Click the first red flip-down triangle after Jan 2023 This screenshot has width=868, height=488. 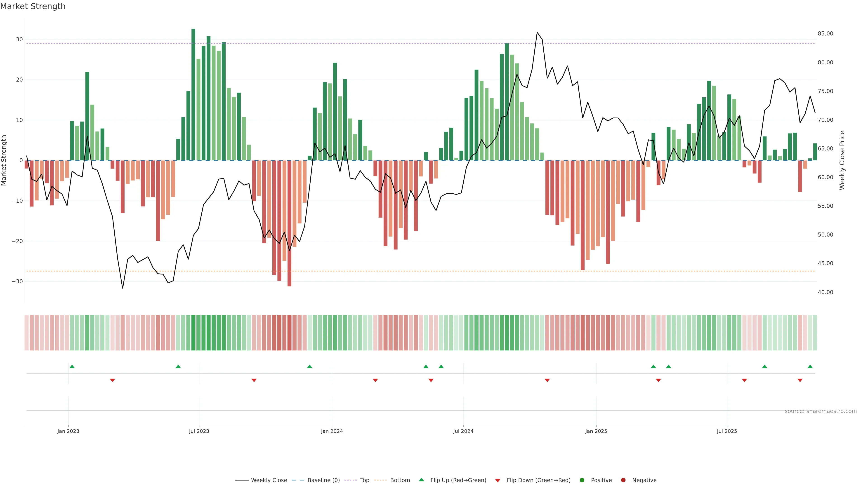(113, 380)
